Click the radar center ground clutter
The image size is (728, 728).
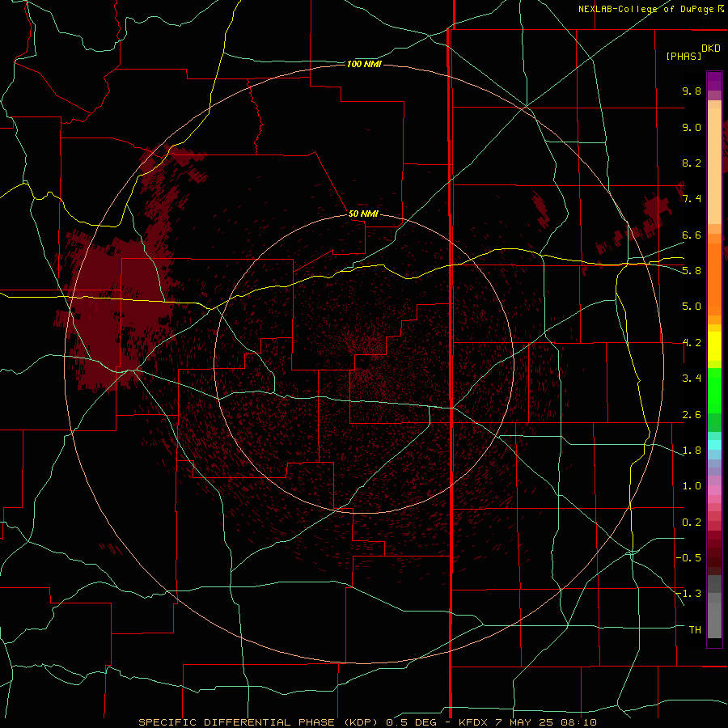pyautogui.click(x=365, y=365)
